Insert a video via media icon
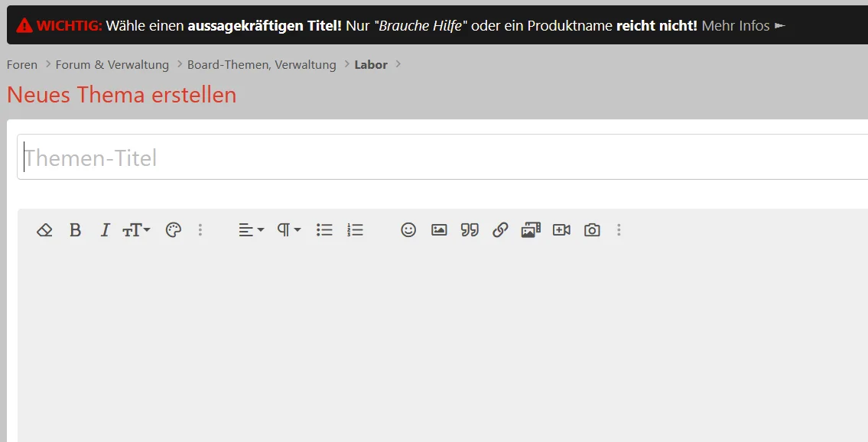The width and height of the screenshot is (868, 442). click(x=561, y=230)
